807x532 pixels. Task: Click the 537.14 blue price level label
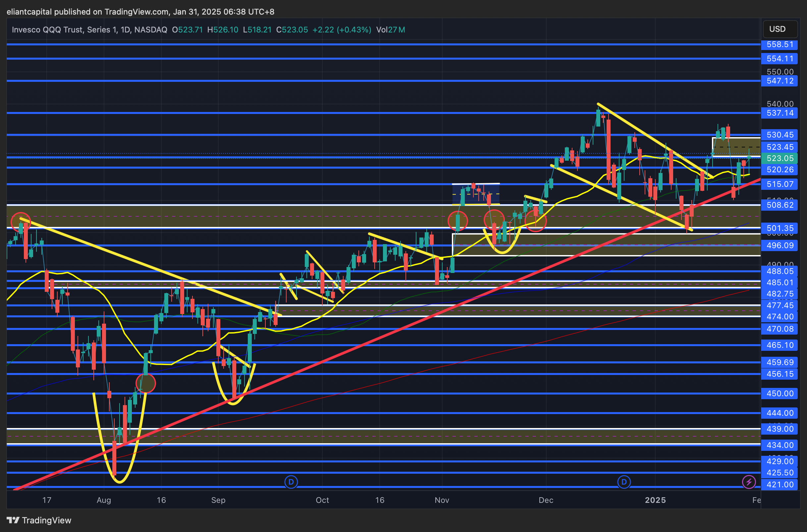[x=780, y=113]
